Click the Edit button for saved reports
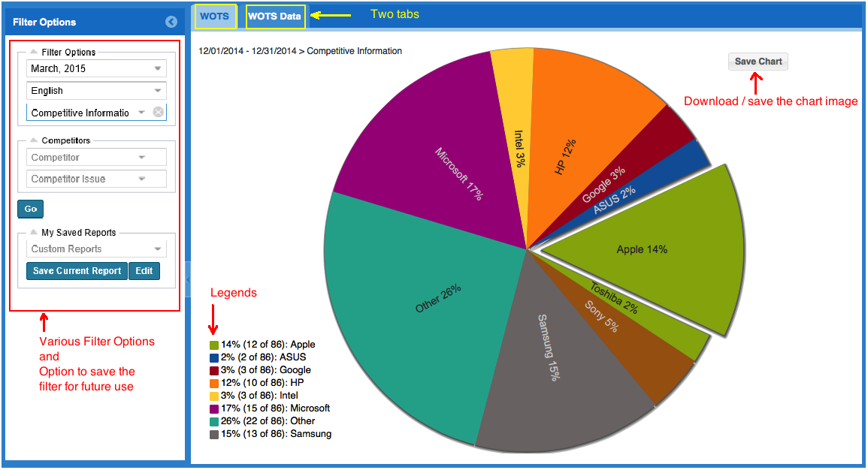 (x=144, y=271)
